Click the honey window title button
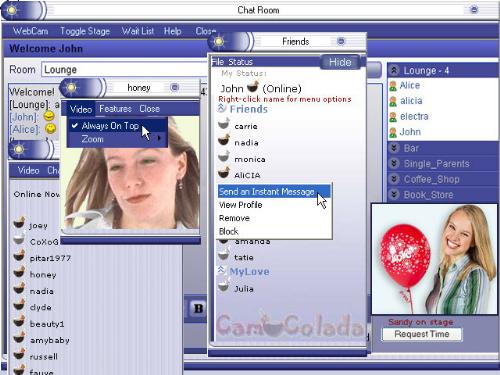 tap(174, 87)
